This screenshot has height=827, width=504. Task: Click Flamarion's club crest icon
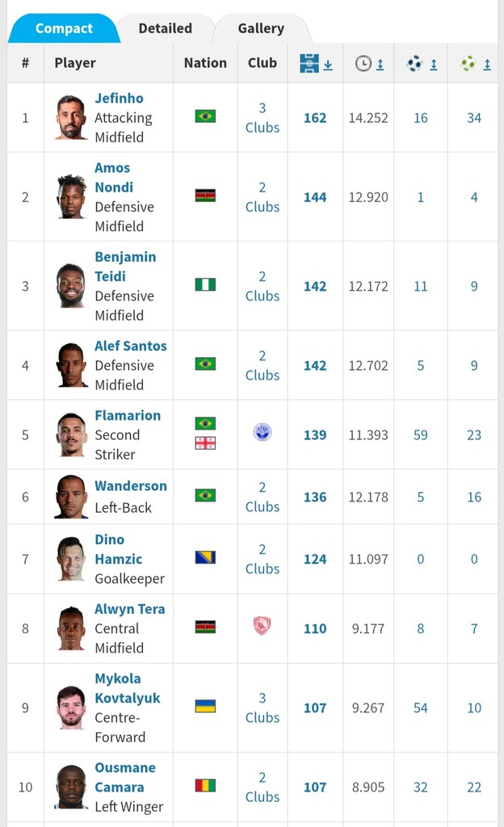[262, 433]
